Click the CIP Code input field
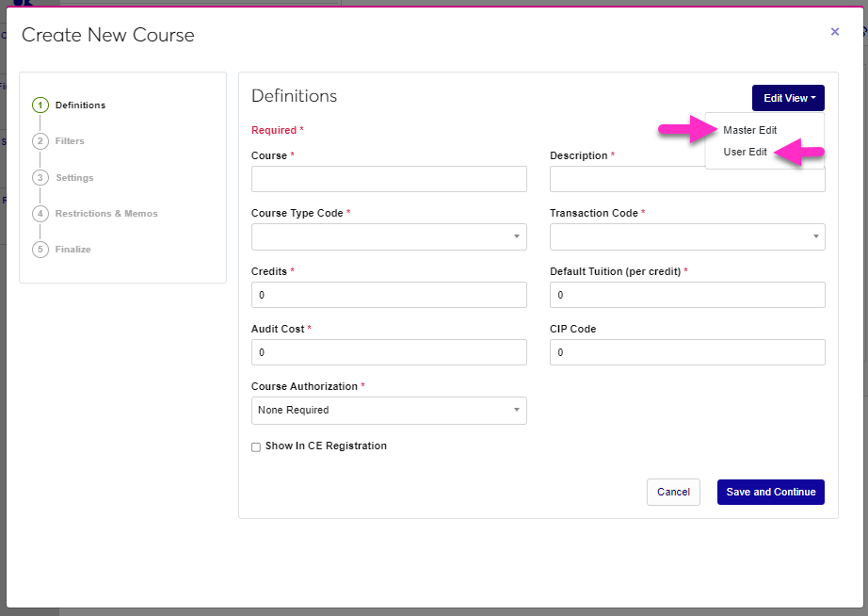This screenshot has height=616, width=868. 687,352
